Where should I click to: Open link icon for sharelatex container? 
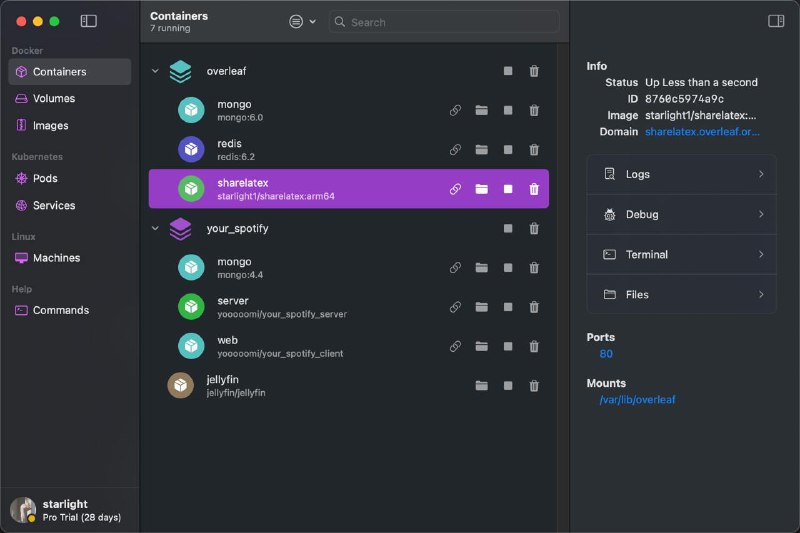coord(455,189)
